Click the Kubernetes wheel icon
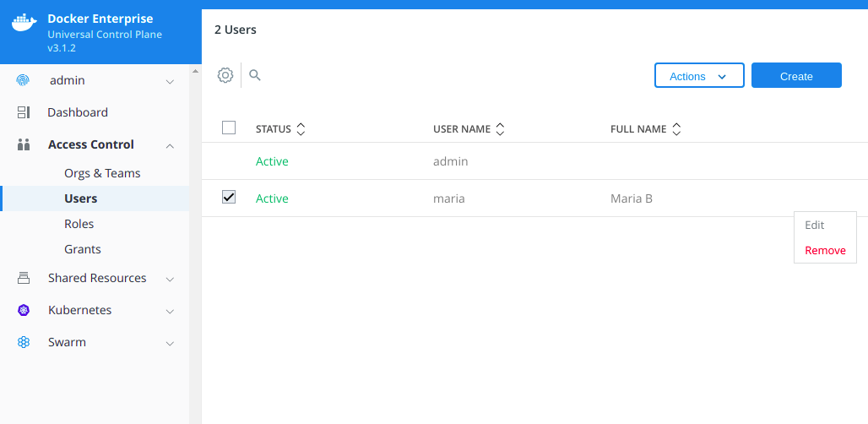The image size is (868, 424). click(x=24, y=310)
